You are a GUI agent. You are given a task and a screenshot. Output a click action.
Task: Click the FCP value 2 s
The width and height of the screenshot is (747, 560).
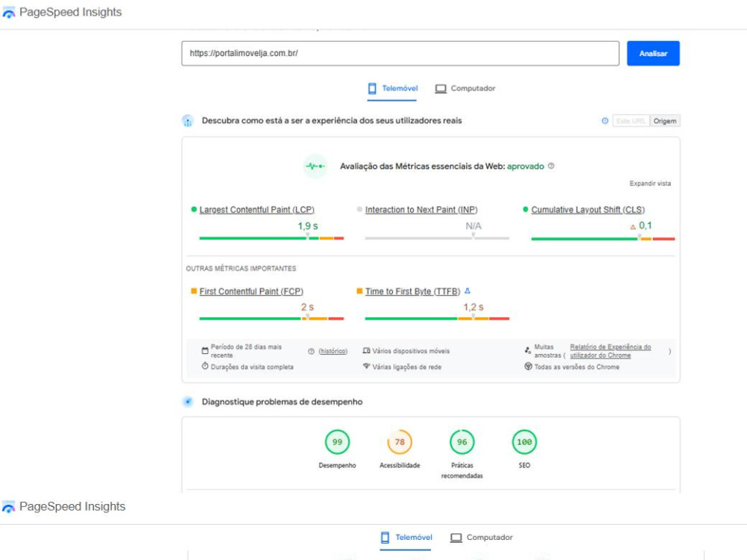click(x=307, y=307)
